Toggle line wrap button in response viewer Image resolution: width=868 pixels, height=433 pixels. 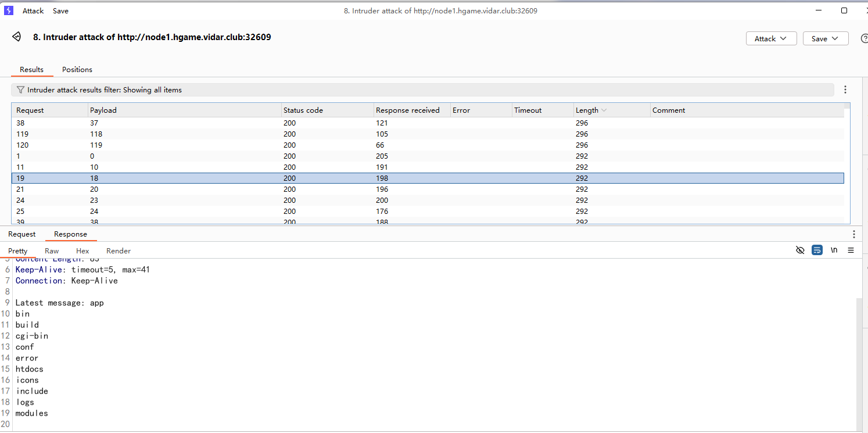817,251
